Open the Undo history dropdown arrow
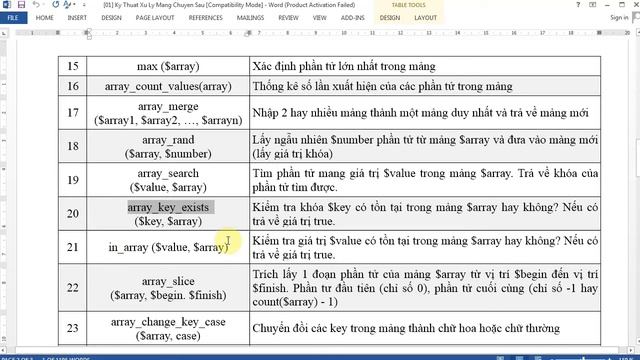This screenshot has height=360, width=640. click(x=43, y=5)
